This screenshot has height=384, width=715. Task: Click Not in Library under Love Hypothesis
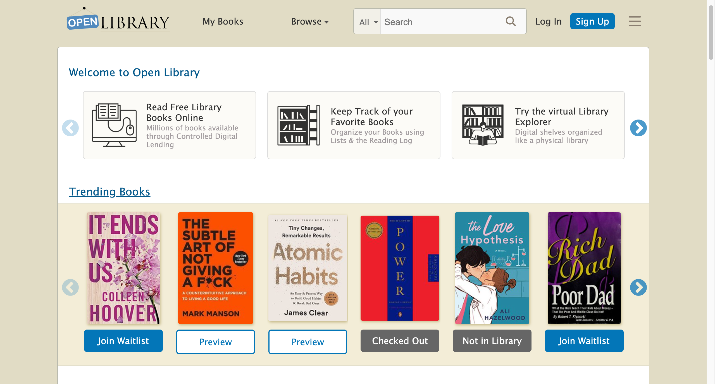pos(492,341)
